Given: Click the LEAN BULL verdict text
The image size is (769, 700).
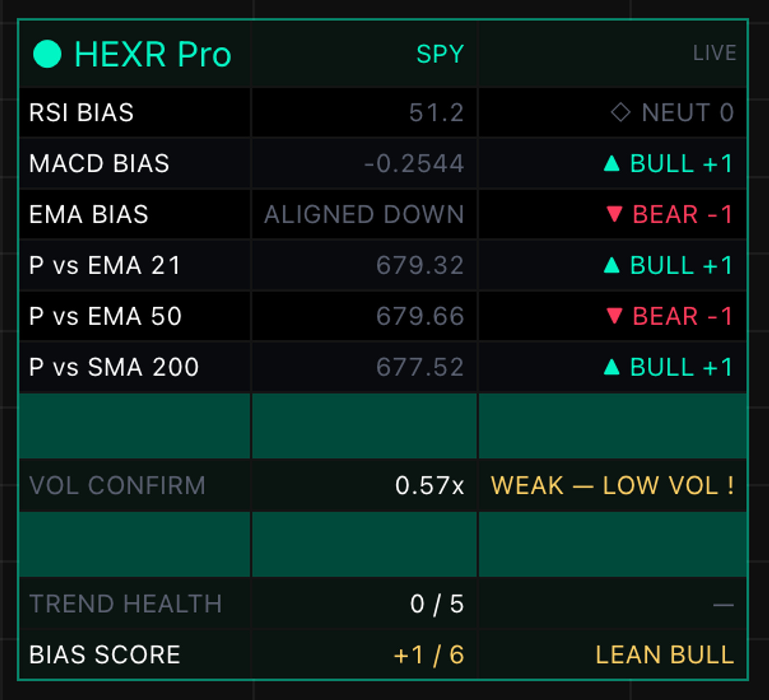Looking at the screenshot, I should pyautogui.click(x=665, y=655).
